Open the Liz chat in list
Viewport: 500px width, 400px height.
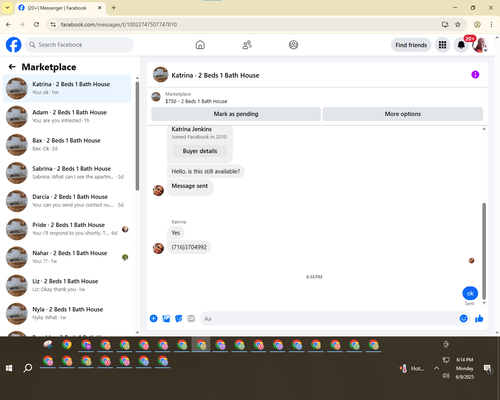click(x=67, y=285)
